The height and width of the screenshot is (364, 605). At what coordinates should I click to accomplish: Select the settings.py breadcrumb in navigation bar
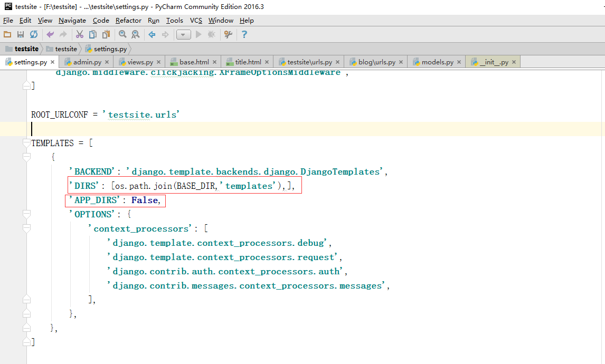(106, 49)
